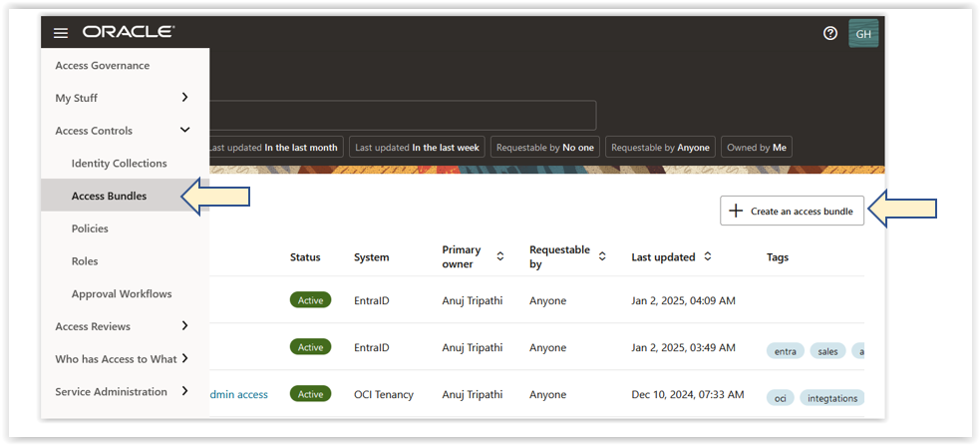Open Approval Workflows menu item
The image size is (980, 445).
(x=122, y=294)
